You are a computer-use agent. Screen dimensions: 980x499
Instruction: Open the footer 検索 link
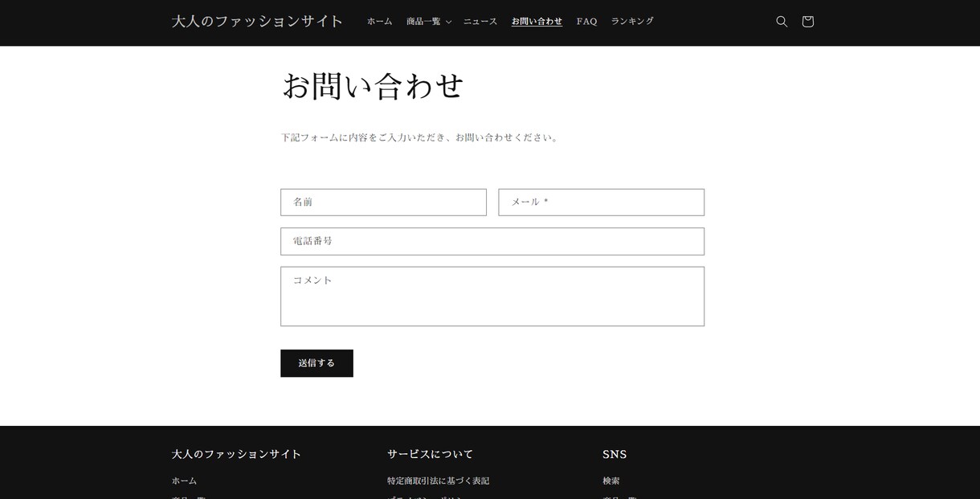pyautogui.click(x=611, y=481)
